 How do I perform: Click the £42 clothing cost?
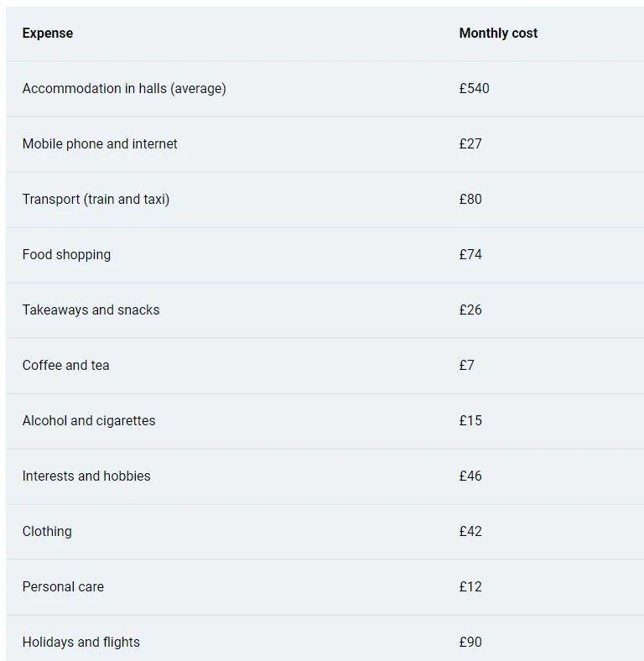coord(470,532)
